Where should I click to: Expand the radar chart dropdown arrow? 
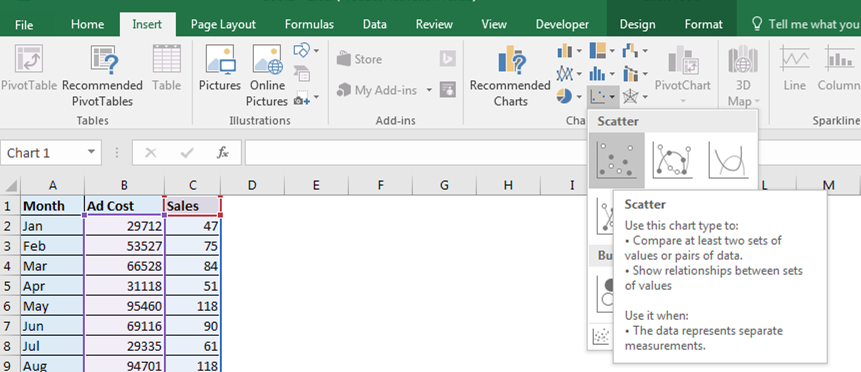pyautogui.click(x=645, y=97)
